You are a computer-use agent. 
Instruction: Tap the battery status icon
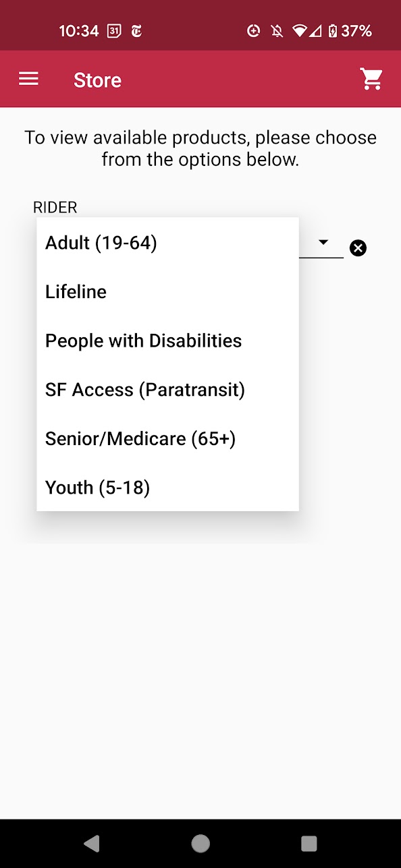click(x=332, y=31)
